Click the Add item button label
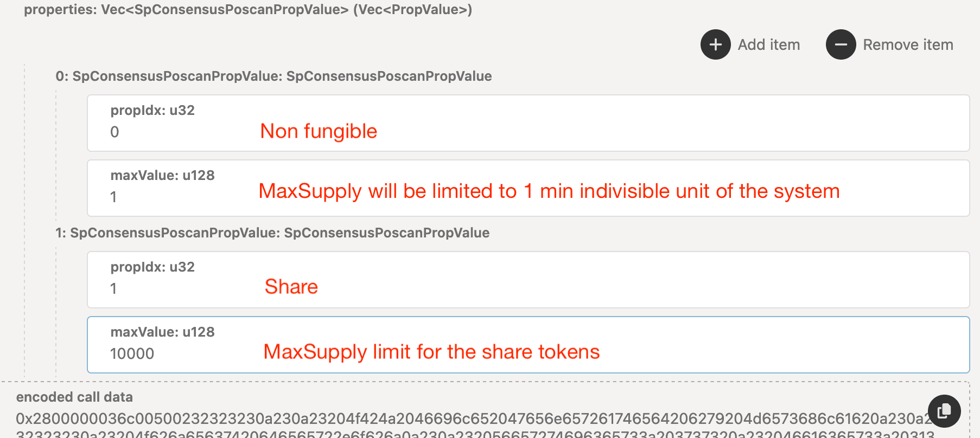This screenshot has height=438, width=980. (x=768, y=44)
